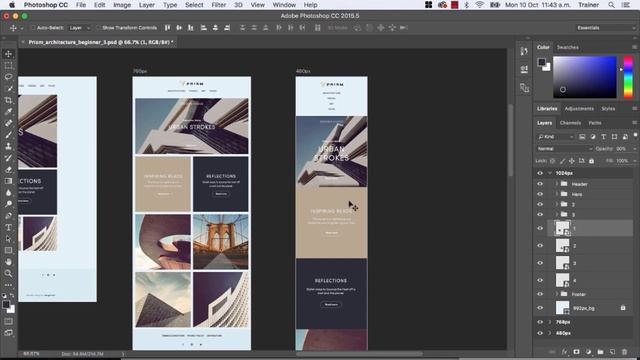640x360 pixels.
Task: Switch to the Styles tab
Action: (x=608, y=109)
